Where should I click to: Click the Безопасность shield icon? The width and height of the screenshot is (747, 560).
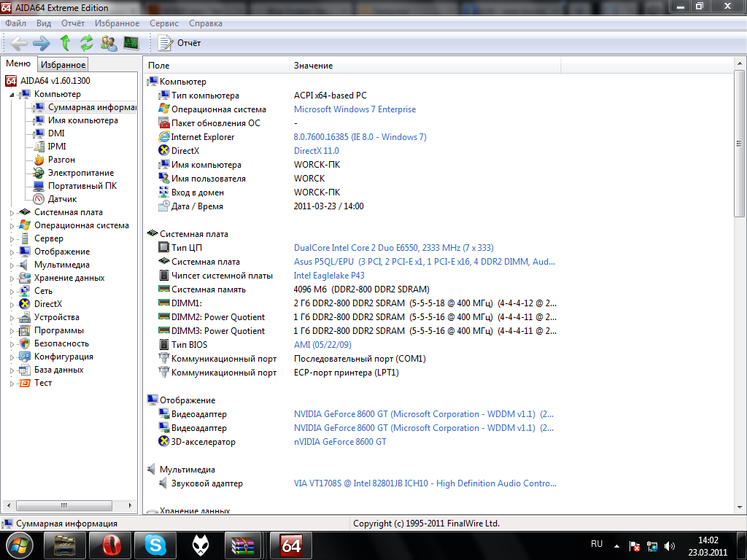click(x=25, y=344)
